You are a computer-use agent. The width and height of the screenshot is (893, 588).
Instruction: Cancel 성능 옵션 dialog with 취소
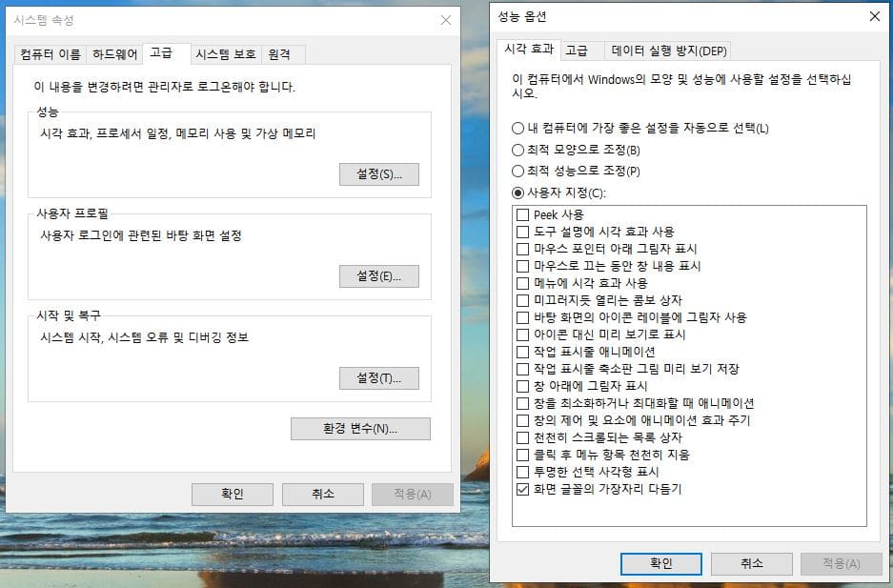click(752, 563)
